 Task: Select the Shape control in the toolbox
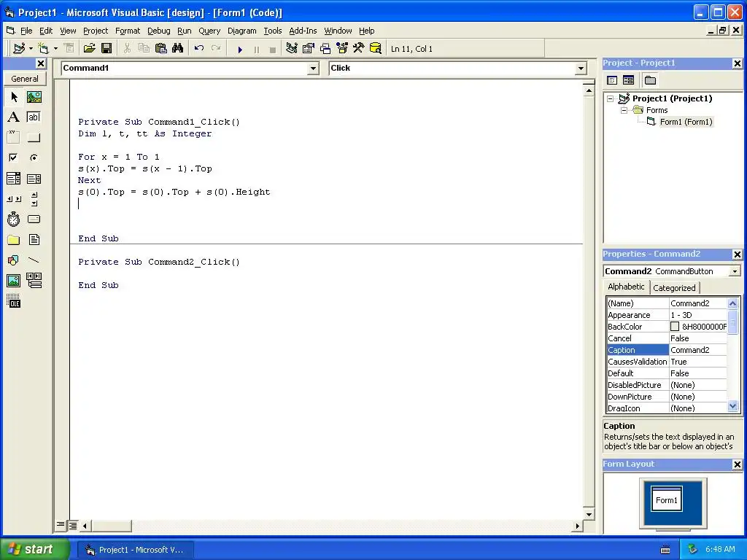tap(14, 260)
